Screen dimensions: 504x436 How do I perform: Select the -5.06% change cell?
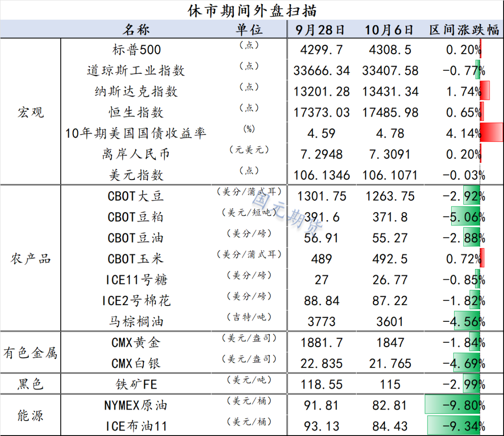464,217
